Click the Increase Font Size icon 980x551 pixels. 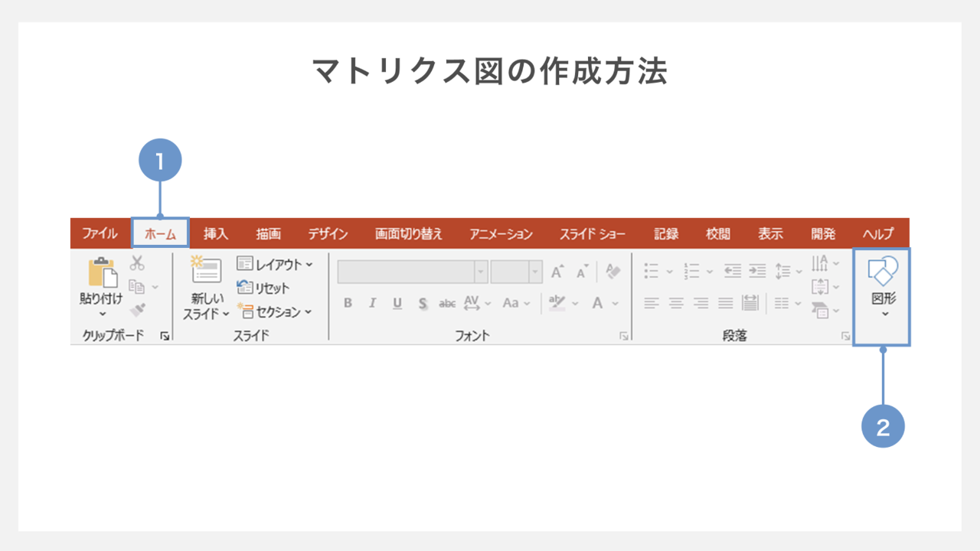click(x=557, y=272)
